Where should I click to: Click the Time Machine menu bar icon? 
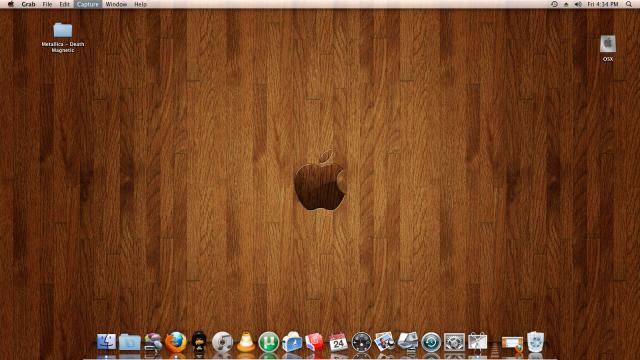(554, 4)
